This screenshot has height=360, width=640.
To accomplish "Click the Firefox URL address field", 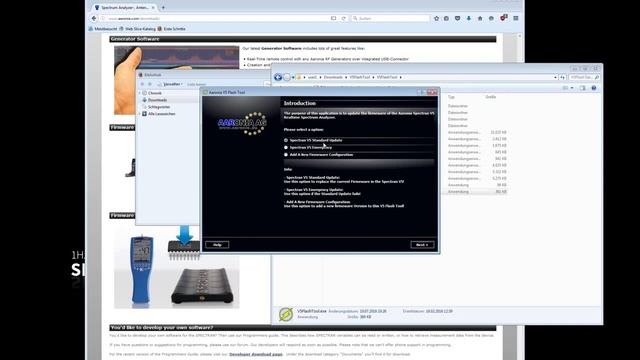I will pyautogui.click(x=216, y=18).
